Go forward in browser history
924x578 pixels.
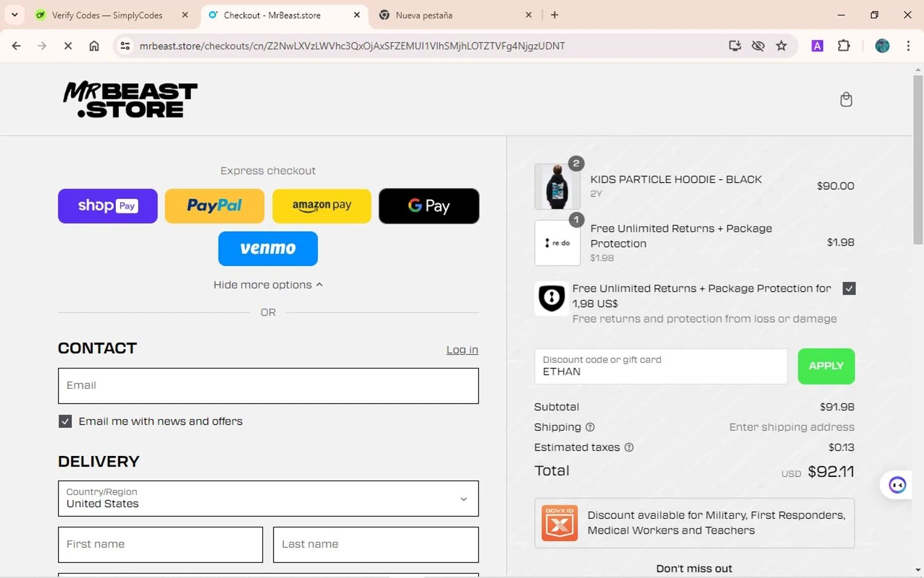tap(42, 46)
